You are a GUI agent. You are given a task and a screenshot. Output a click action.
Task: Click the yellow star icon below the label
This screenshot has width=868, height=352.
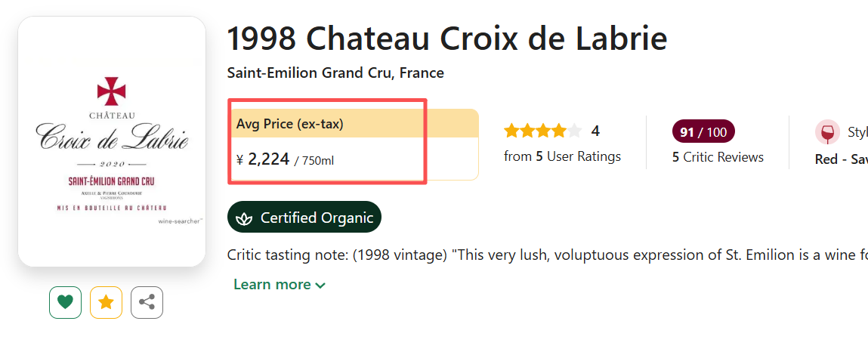(x=106, y=303)
